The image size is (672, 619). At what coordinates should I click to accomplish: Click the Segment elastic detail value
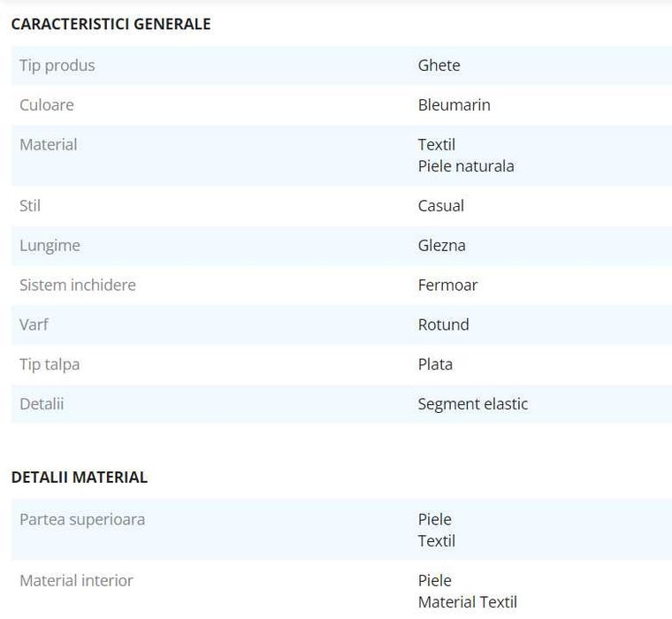(473, 404)
